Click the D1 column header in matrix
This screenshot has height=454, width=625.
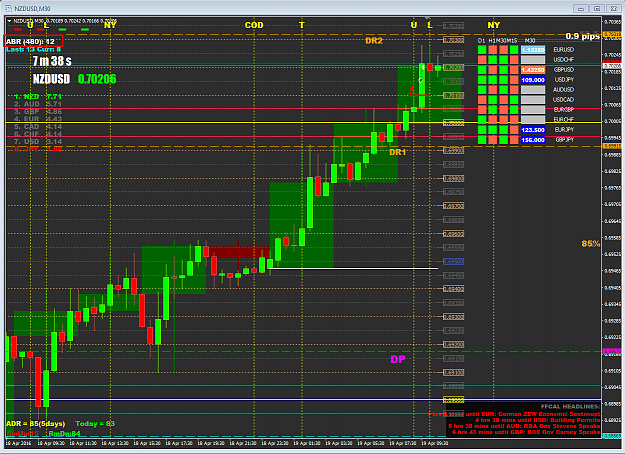(482, 41)
